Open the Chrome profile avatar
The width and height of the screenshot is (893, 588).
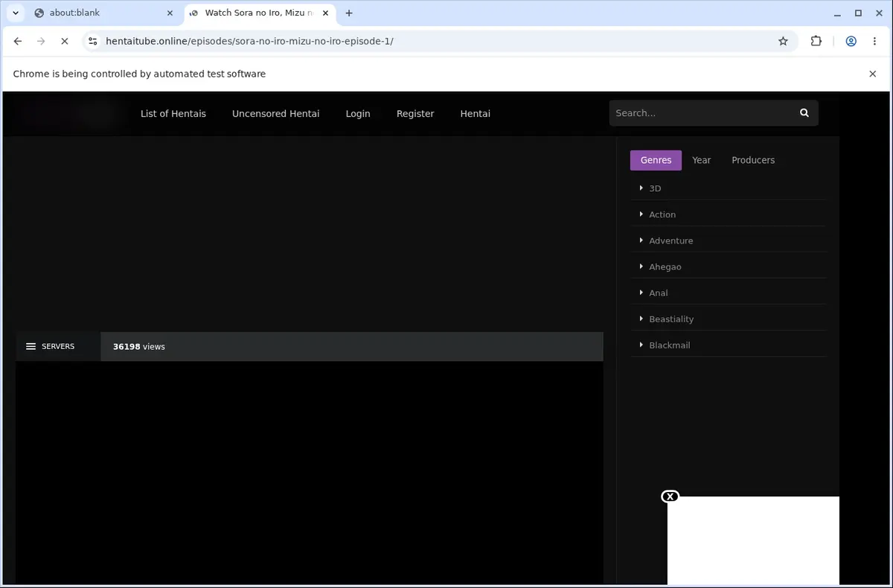click(x=851, y=41)
